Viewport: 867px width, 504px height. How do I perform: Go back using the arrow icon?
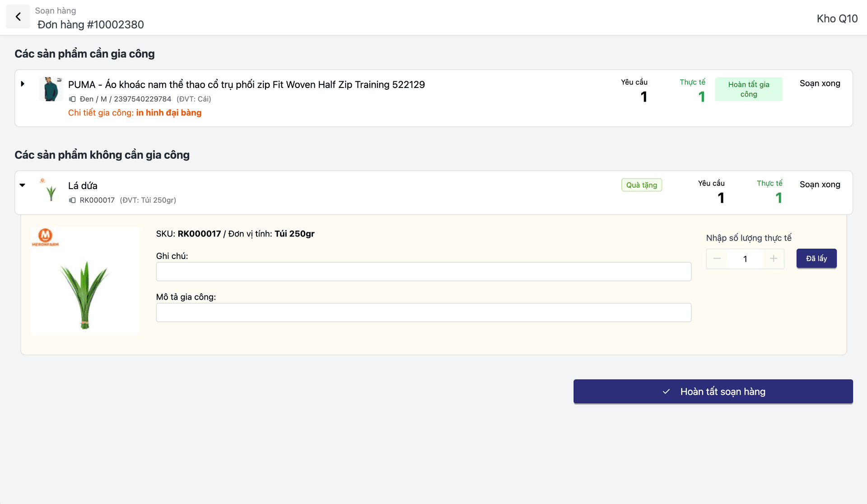(18, 17)
